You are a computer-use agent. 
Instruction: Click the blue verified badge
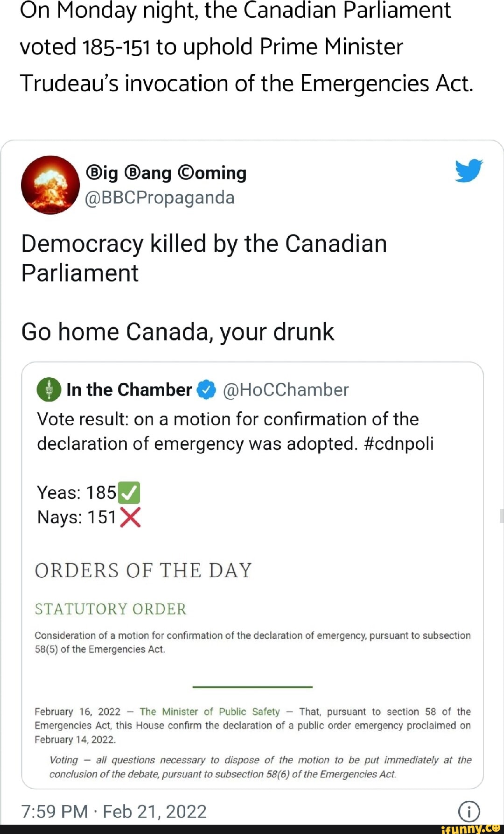[206, 390]
